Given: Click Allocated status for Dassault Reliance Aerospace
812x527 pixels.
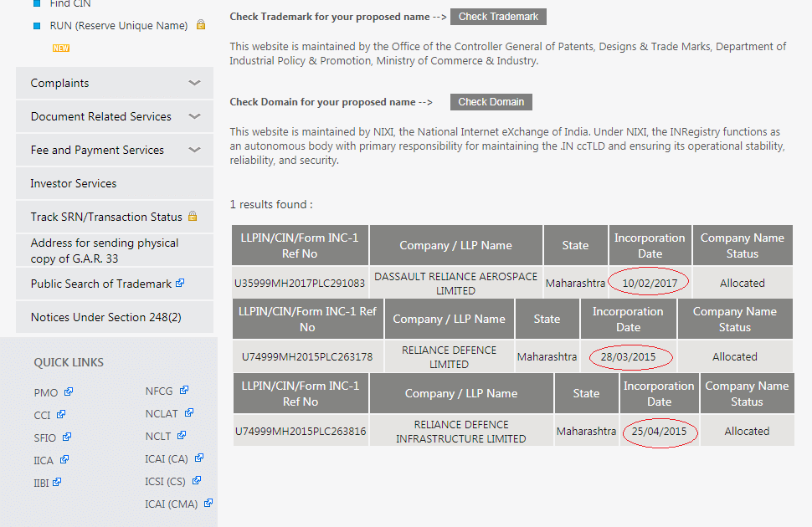Looking at the screenshot, I should 742,284.
